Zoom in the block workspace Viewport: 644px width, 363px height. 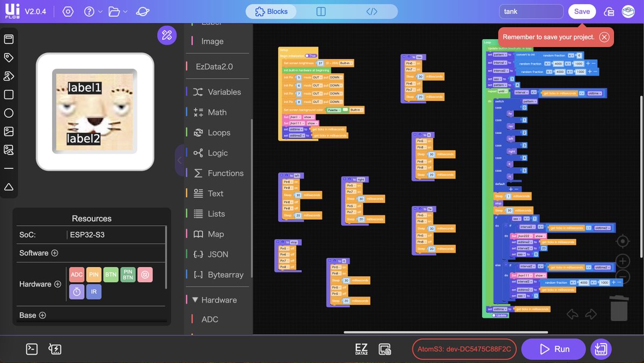(622, 262)
